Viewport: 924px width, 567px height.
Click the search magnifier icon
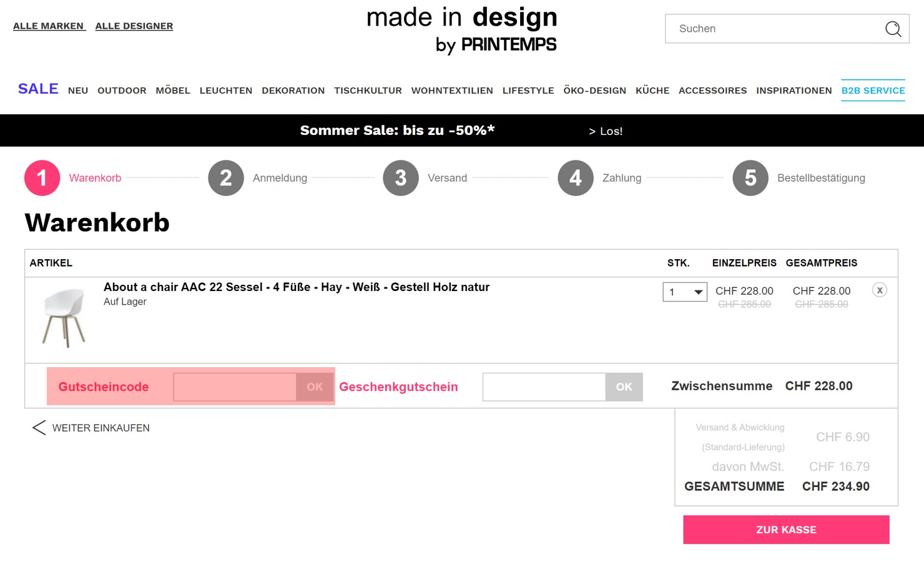pos(893,29)
